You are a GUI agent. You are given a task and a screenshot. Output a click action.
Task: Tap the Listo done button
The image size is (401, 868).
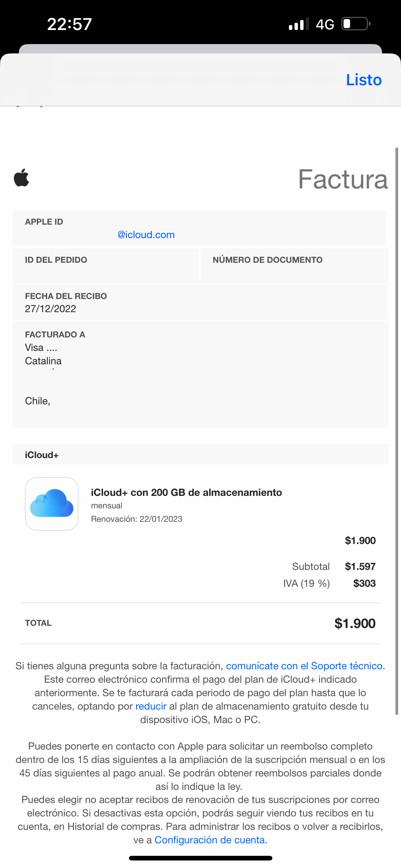coord(364,80)
